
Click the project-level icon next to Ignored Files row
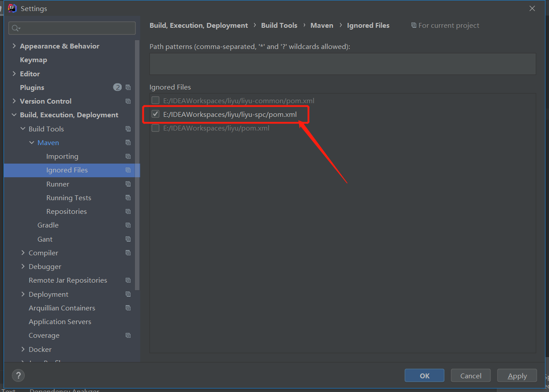(x=128, y=170)
